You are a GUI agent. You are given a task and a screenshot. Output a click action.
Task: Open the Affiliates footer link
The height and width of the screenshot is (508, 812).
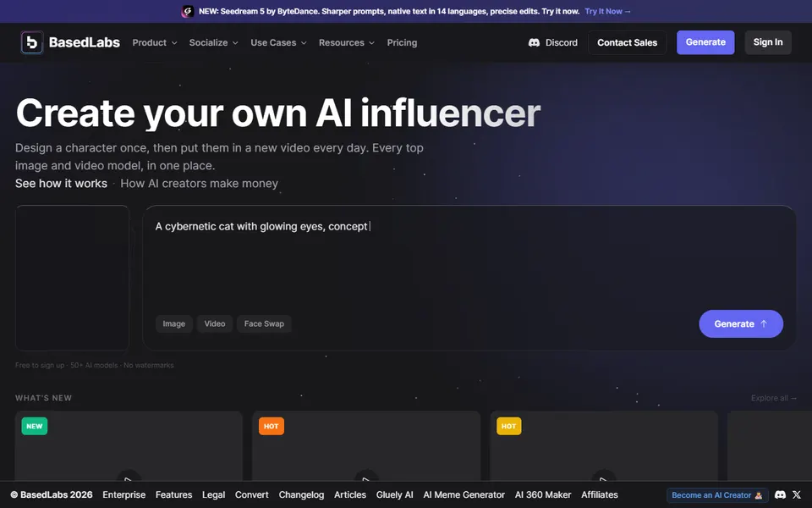click(x=600, y=494)
